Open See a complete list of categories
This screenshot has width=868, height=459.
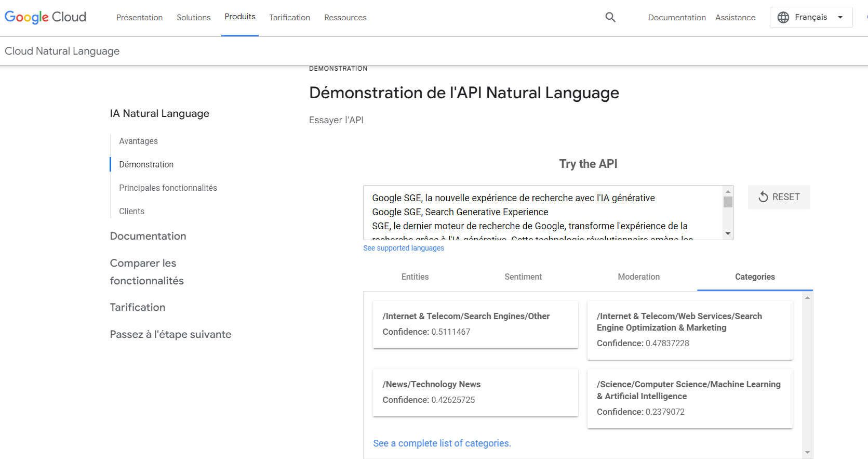(442, 443)
